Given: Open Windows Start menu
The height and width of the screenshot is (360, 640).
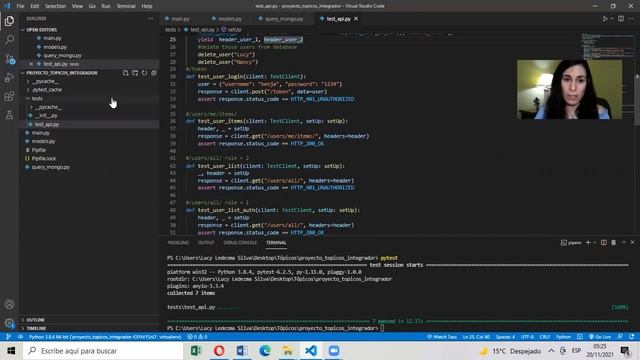Looking at the screenshot, I should pos(11,351).
